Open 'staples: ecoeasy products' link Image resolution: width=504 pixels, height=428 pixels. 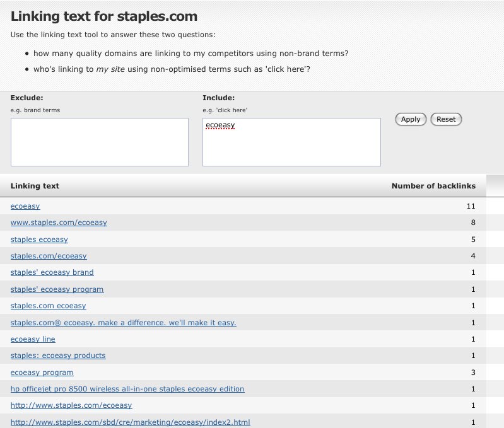point(58,356)
